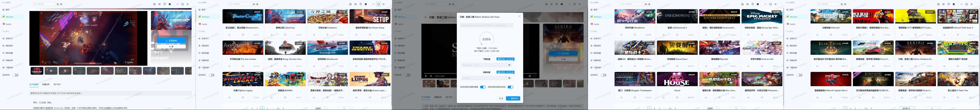Screen dimensions: 980x110
Task: Click heart under Marvel's Spider-Man 2 card
Action: point(831,98)
